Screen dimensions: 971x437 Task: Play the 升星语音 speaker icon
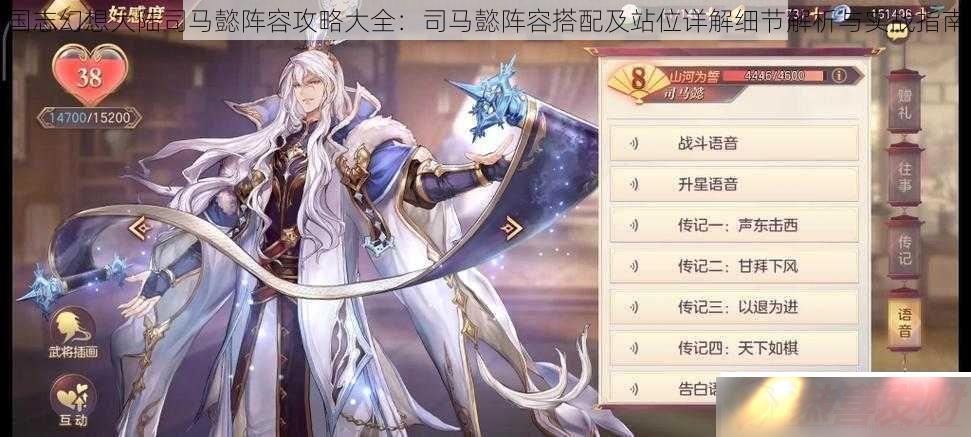634,184
